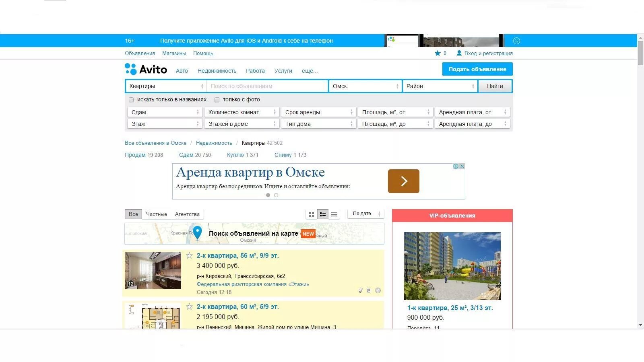This screenshot has height=362, width=644.
Task: Expand the 'ещё…' menu
Action: pyautogui.click(x=310, y=71)
